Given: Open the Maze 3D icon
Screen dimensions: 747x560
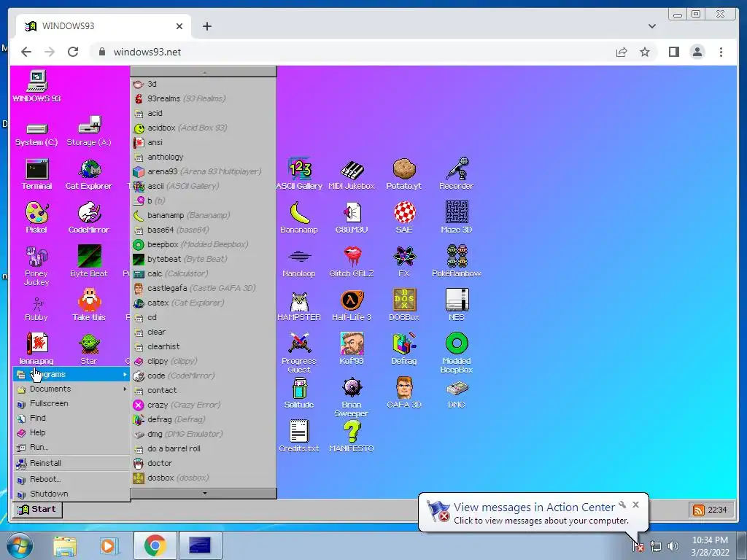Looking at the screenshot, I should tap(457, 217).
